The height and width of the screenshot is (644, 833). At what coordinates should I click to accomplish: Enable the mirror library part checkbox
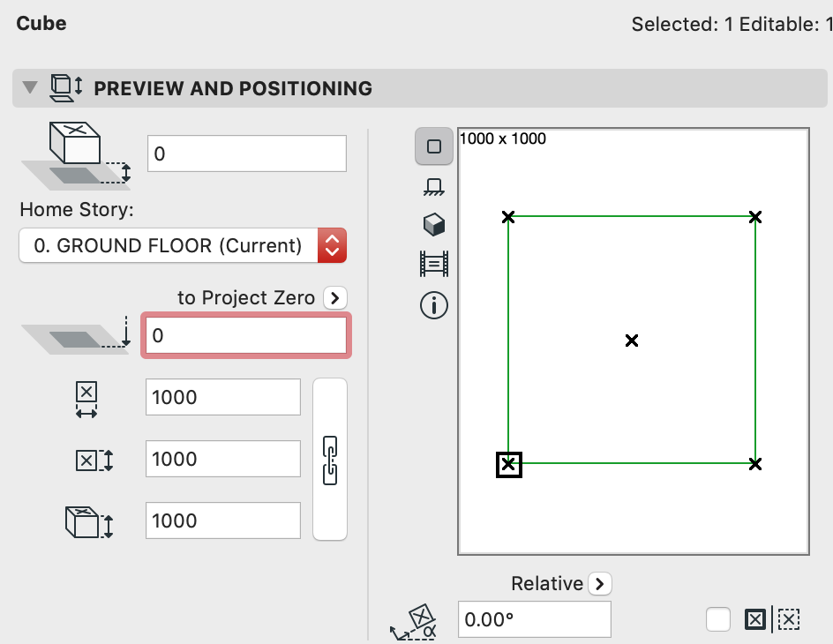pos(718,620)
